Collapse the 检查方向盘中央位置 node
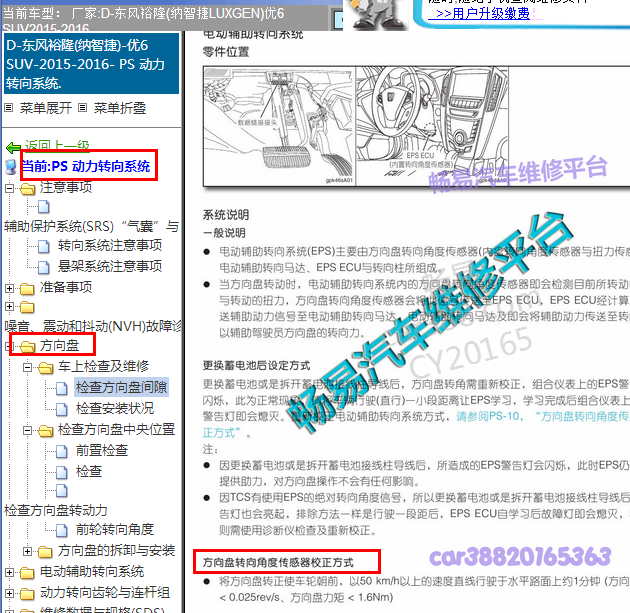 (x=27, y=430)
